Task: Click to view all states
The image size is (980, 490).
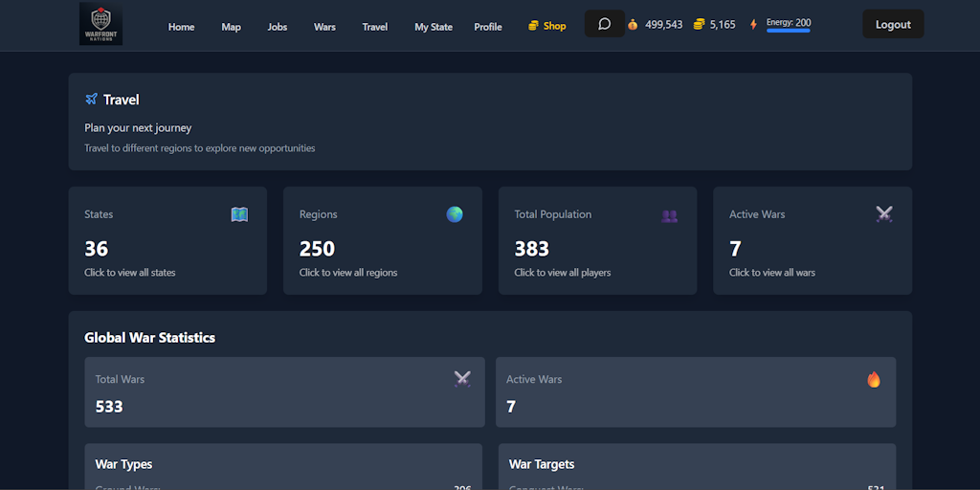Action: pyautogui.click(x=130, y=273)
